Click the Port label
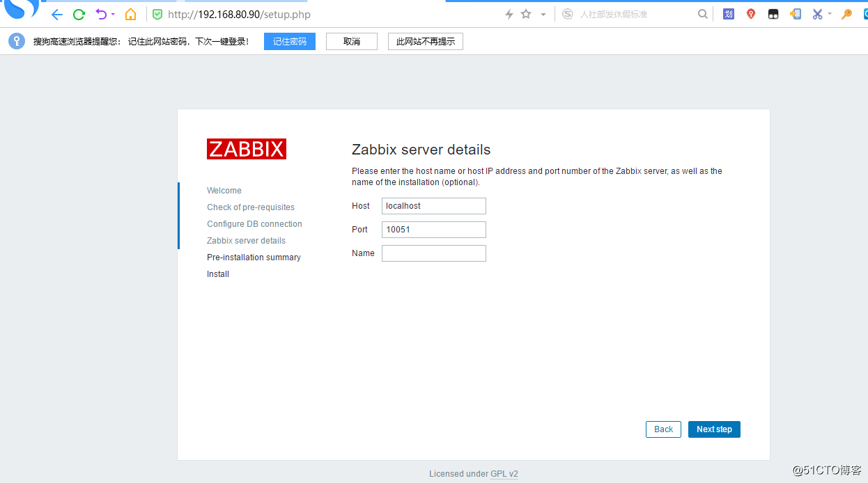Viewport: 868px width, 483px height. pos(359,230)
